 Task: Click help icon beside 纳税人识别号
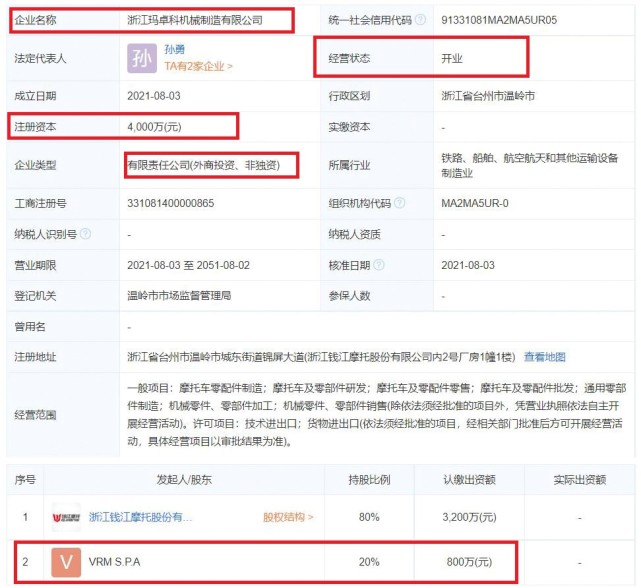pos(85,234)
